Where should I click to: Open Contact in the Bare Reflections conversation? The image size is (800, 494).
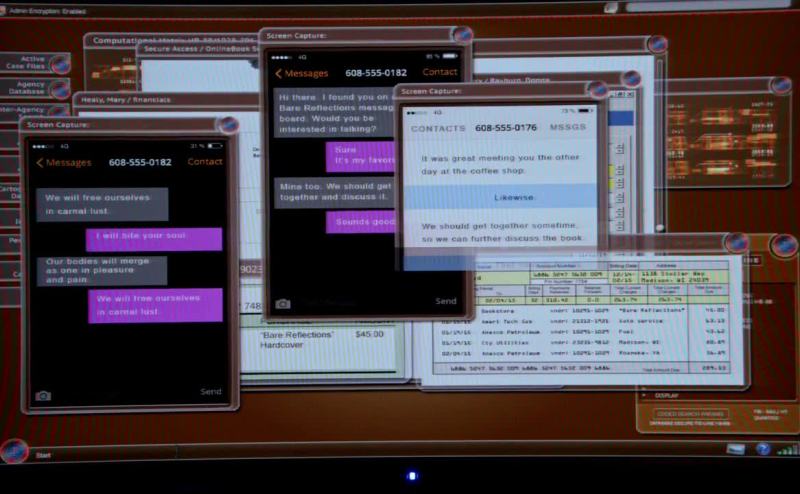440,72
